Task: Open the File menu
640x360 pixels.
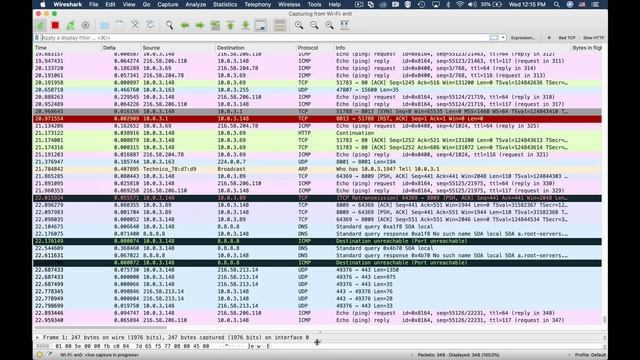Action: click(93, 4)
